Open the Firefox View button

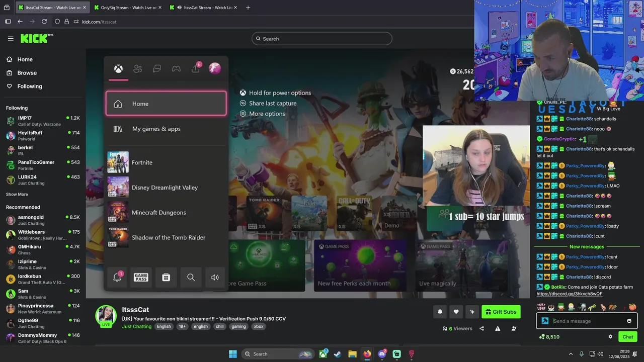point(7,8)
